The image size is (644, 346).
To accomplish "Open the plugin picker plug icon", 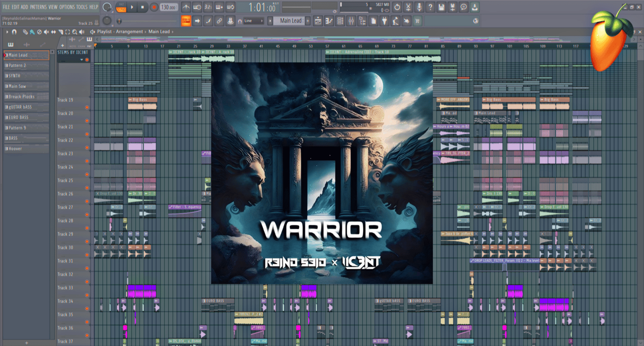I will tap(385, 21).
